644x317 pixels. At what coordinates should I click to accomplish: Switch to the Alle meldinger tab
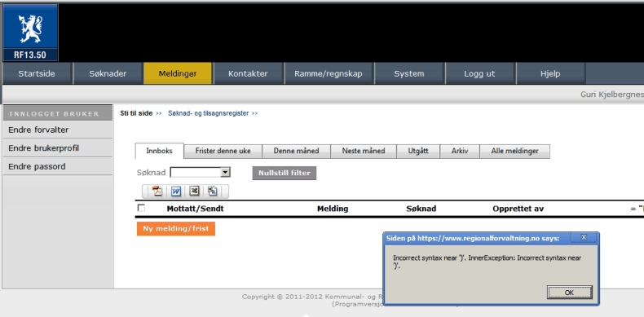[x=514, y=151]
